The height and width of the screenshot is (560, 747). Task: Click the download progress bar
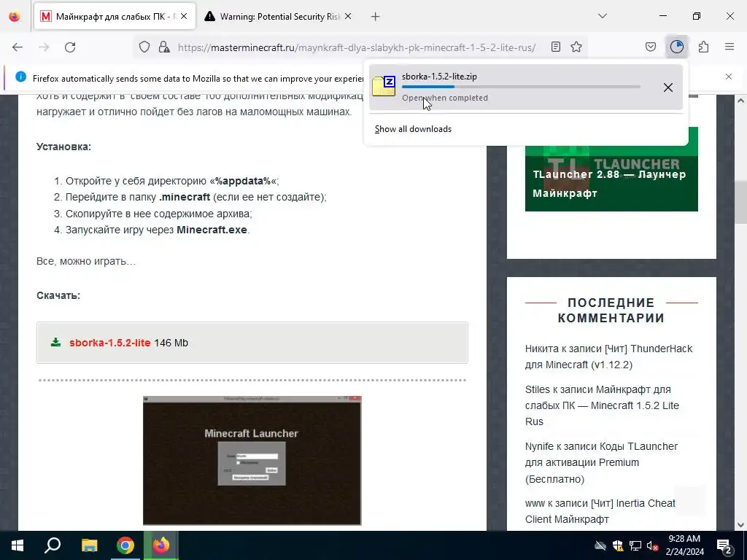[521, 87]
